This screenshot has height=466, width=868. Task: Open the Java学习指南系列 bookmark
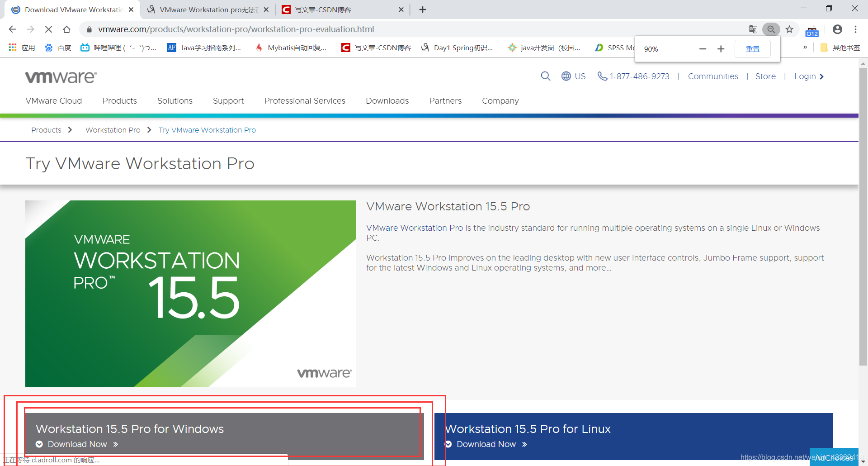point(204,48)
